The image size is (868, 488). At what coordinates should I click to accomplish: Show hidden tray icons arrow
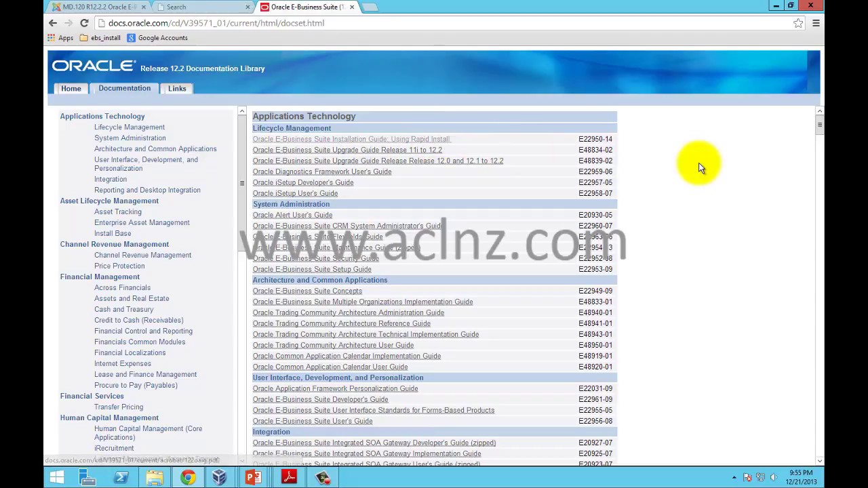point(734,478)
